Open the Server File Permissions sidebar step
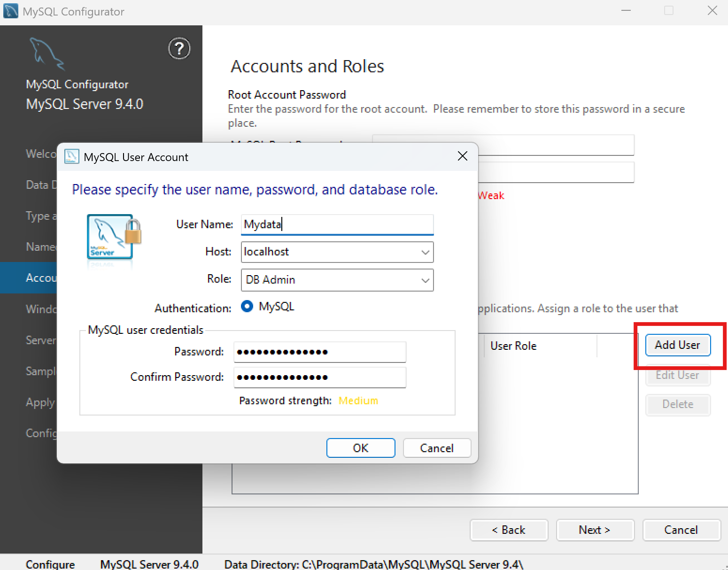728x570 pixels. click(40, 340)
